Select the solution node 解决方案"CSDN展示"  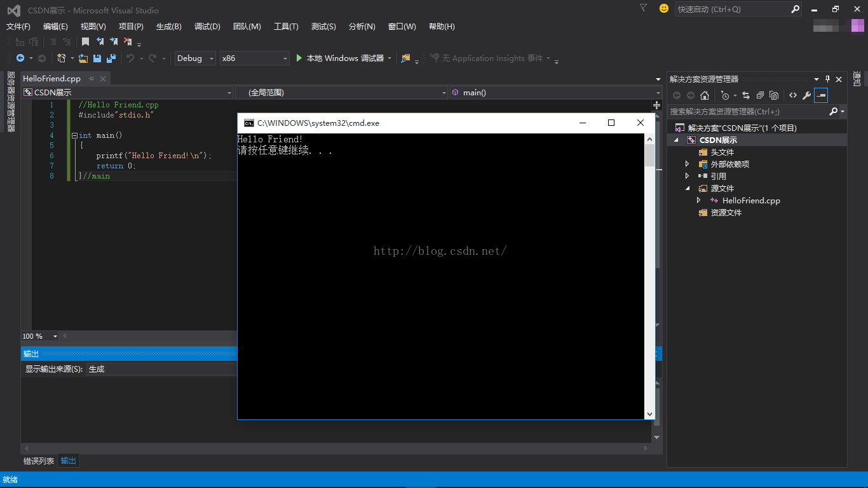click(x=742, y=128)
